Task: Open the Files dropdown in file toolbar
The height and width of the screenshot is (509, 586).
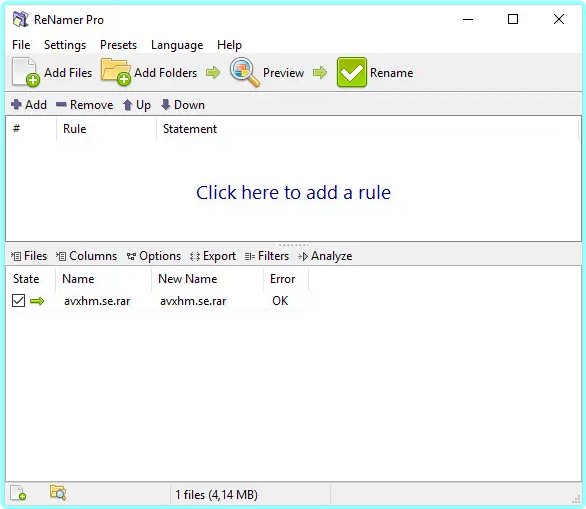Action: click(x=29, y=256)
